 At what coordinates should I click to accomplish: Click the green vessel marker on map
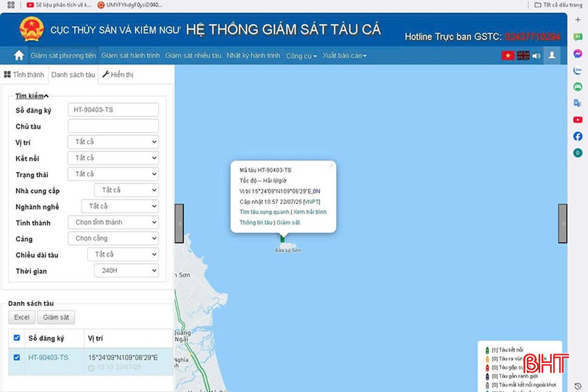pyautogui.click(x=282, y=239)
